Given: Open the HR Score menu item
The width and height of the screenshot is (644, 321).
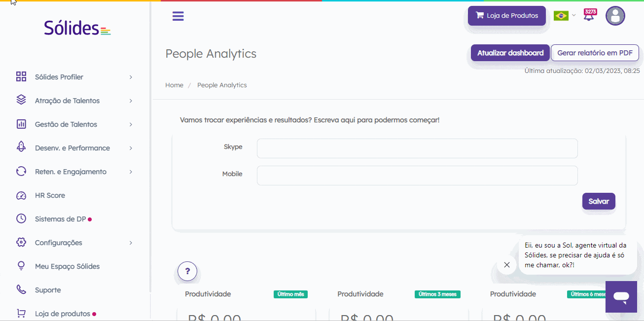Looking at the screenshot, I should [50, 195].
